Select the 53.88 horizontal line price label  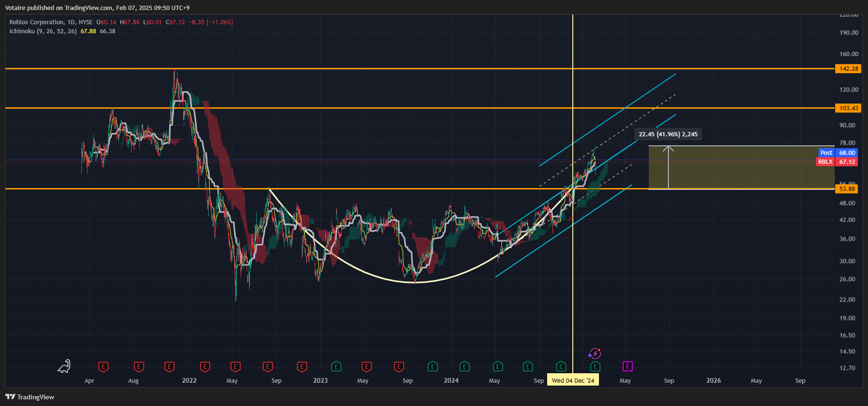tap(847, 189)
